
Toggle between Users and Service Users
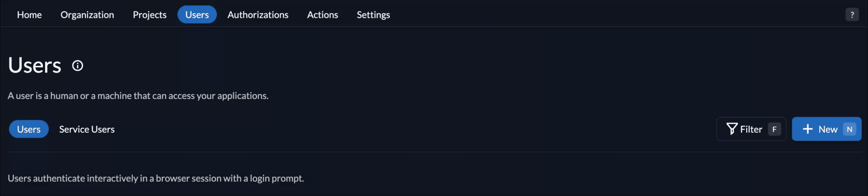86,129
